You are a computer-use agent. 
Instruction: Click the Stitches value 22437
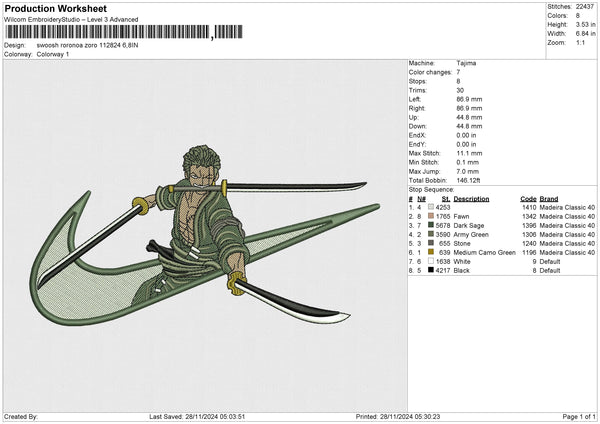point(585,7)
